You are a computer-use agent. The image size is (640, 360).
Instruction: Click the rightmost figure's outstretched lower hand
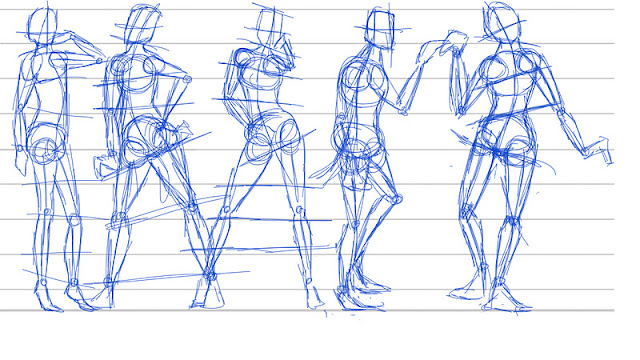click(598, 150)
